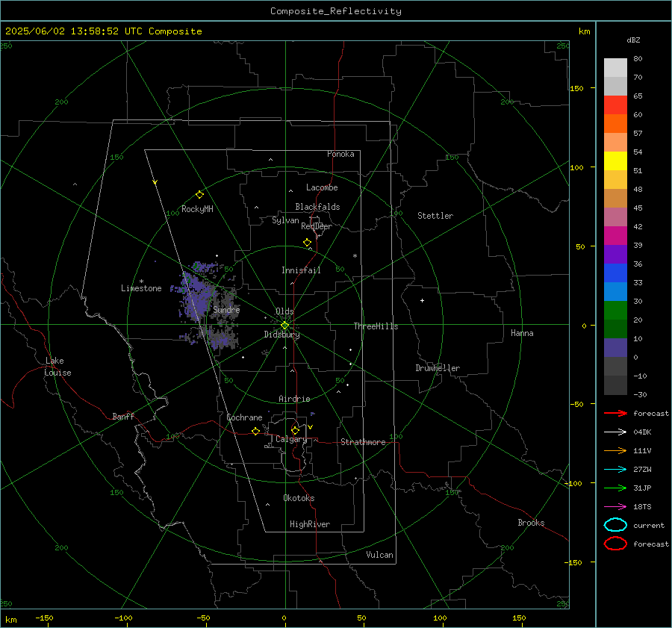Click the Okotoks label
Viewport: 672px width, 628px height.
pyautogui.click(x=299, y=498)
